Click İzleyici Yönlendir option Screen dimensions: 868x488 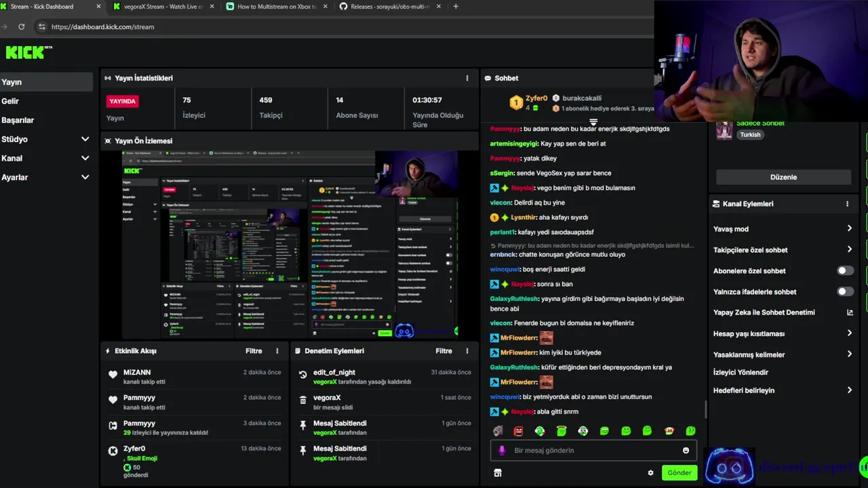click(x=741, y=372)
